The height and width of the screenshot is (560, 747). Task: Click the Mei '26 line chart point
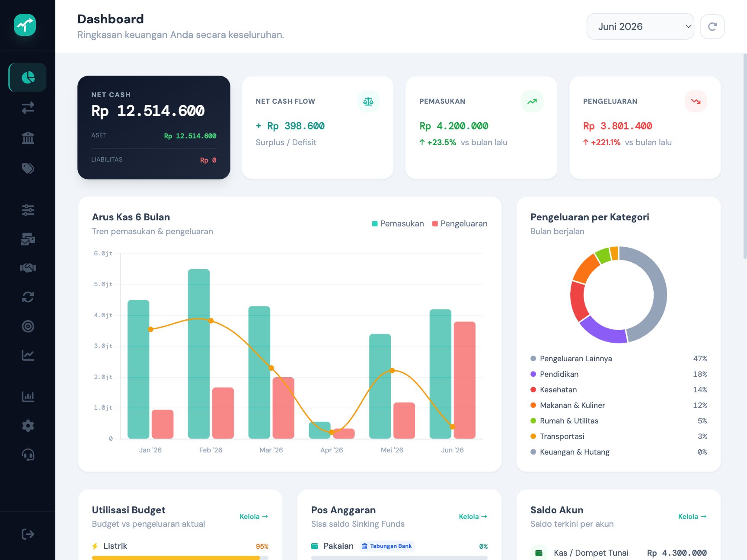point(392,370)
